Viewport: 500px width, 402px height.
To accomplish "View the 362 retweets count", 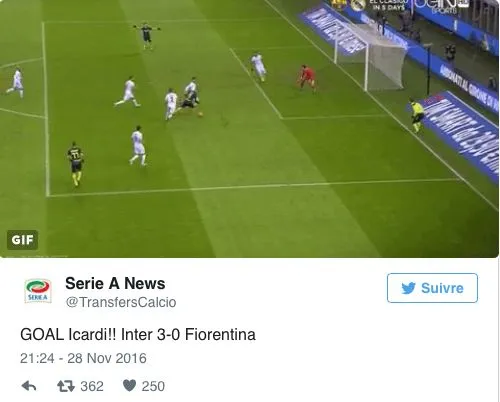I will click(92, 387).
